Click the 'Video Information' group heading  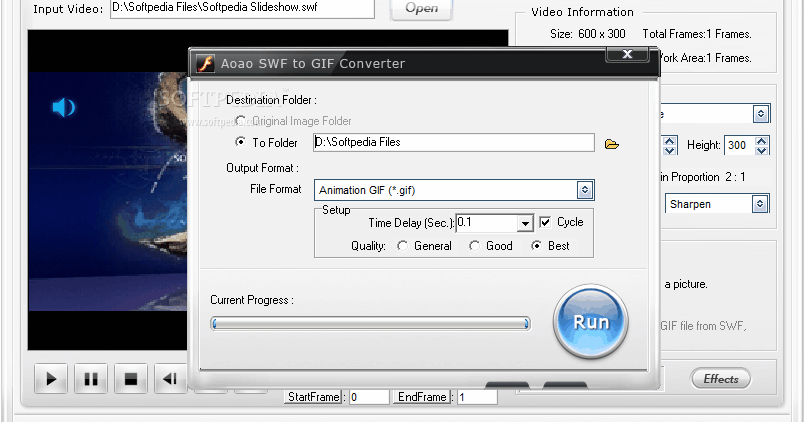(x=582, y=12)
